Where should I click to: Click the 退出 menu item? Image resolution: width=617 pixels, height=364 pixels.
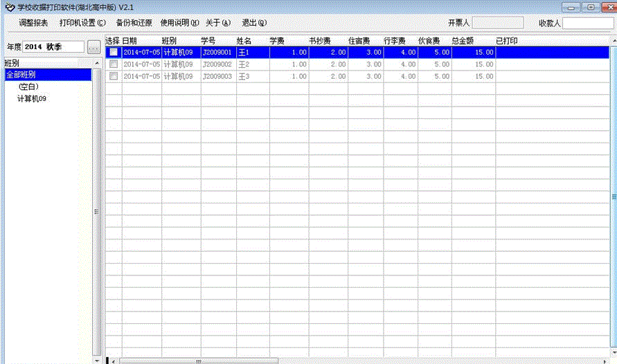254,23
